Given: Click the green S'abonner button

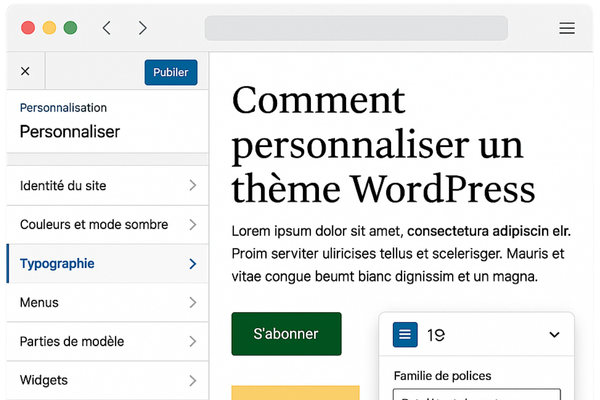Looking at the screenshot, I should tap(286, 334).
